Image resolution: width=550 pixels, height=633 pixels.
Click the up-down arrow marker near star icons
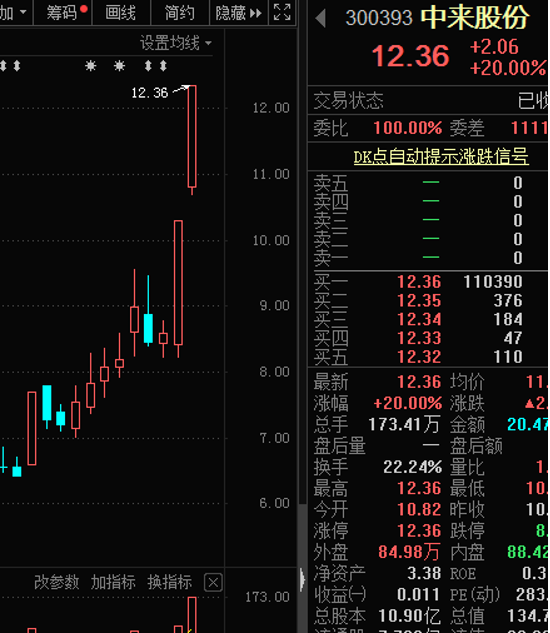148,66
